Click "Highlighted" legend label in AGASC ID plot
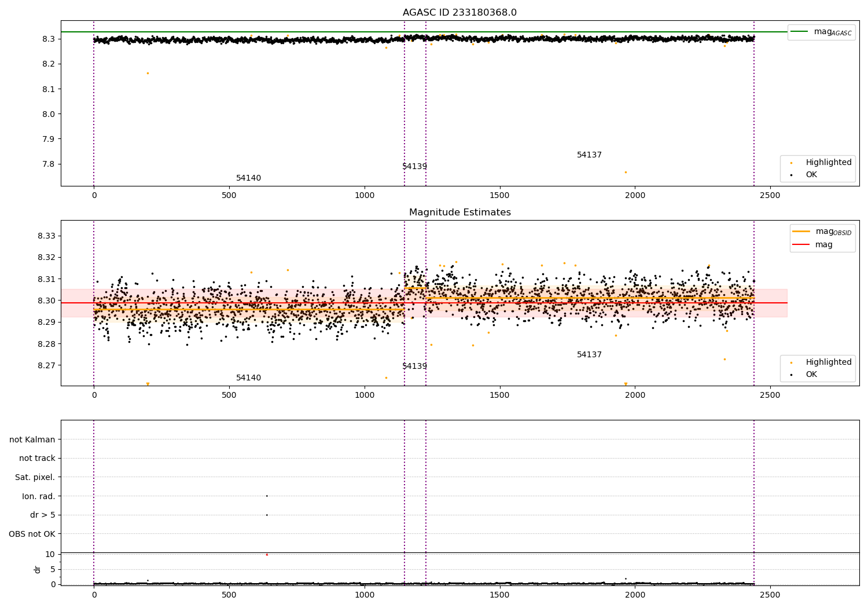 [x=829, y=162]
